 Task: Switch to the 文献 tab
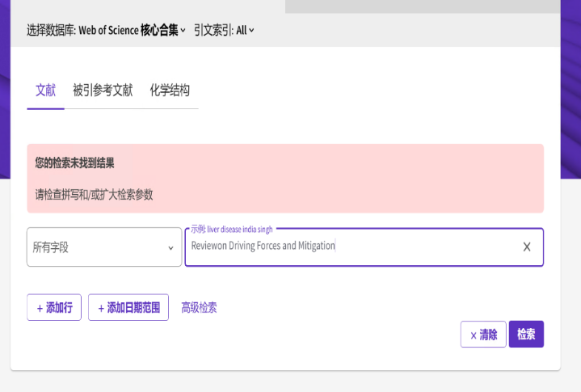point(45,91)
